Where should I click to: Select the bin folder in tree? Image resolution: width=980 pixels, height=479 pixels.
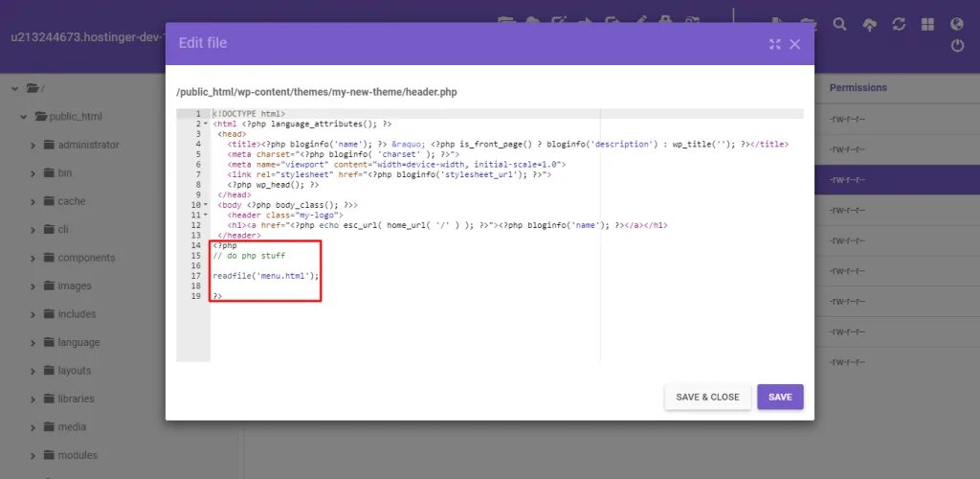(65, 172)
